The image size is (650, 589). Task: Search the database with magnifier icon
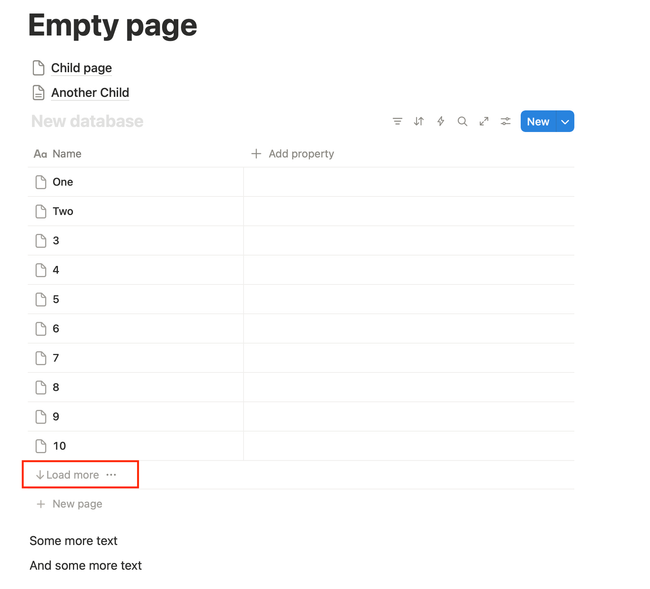[462, 122]
